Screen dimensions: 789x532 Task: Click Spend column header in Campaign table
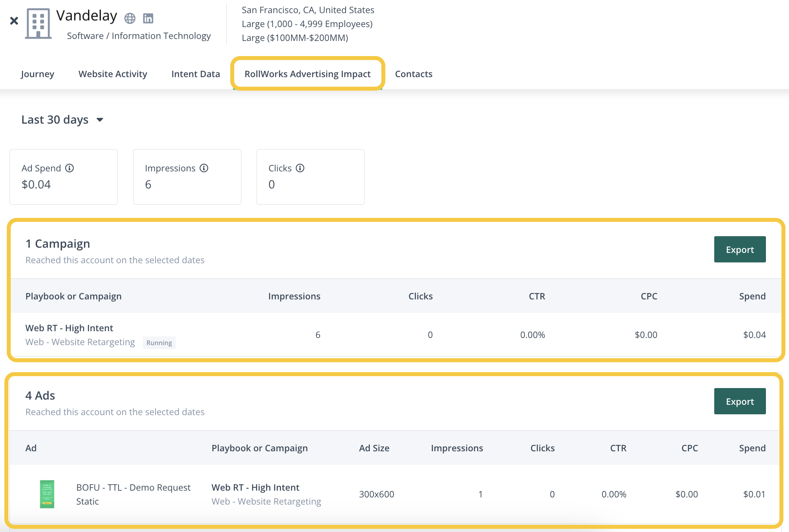pos(752,296)
